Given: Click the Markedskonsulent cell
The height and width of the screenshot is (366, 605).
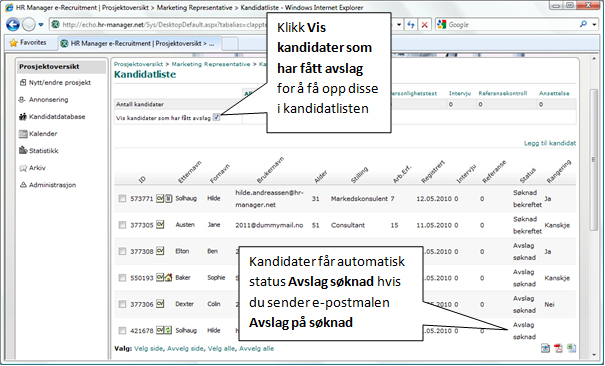Looking at the screenshot, I should [359, 199].
